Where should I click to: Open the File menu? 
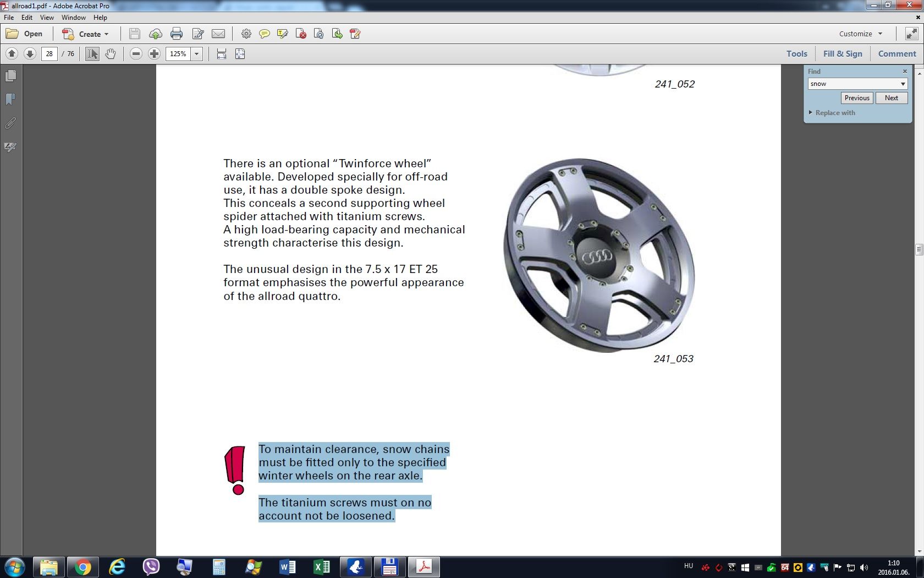9,18
